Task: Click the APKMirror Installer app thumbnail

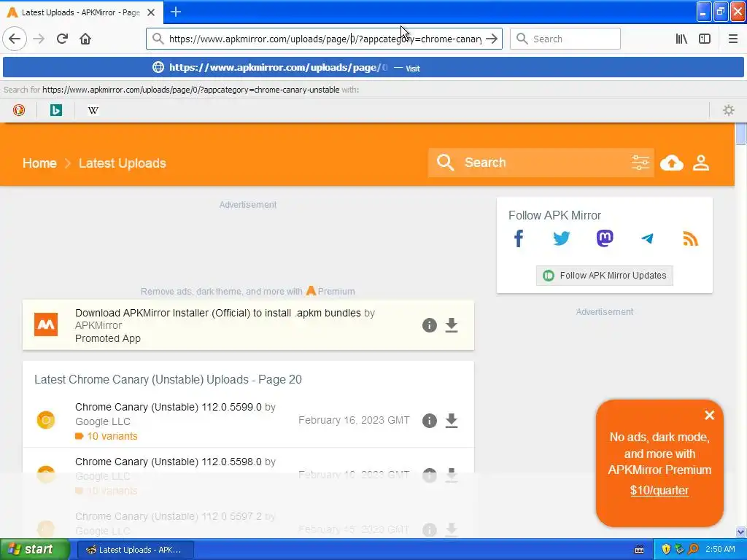Action: [x=46, y=324]
